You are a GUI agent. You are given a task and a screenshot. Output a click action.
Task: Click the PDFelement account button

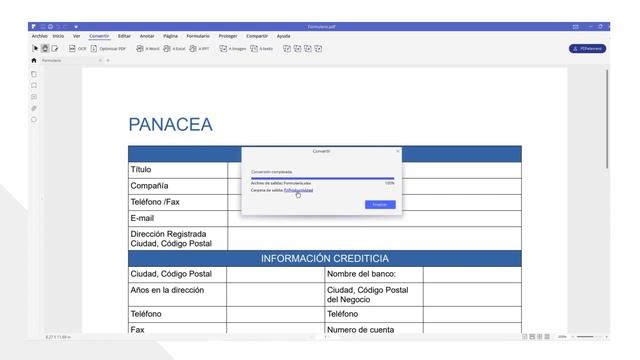tap(587, 49)
